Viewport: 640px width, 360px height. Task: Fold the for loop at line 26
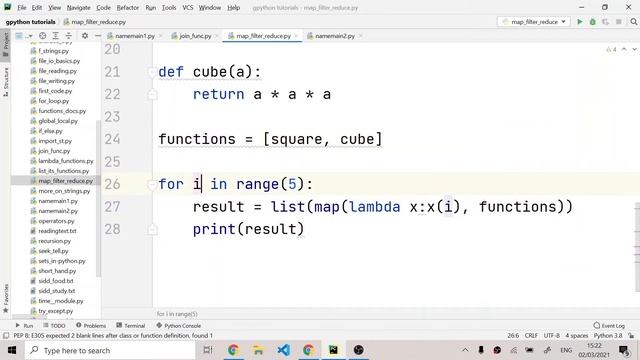pos(152,184)
